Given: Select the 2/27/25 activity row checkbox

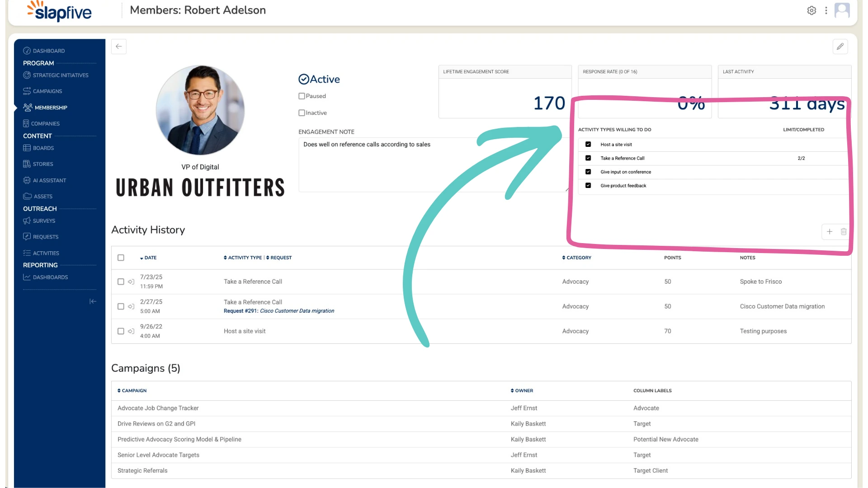Looking at the screenshot, I should coord(121,306).
